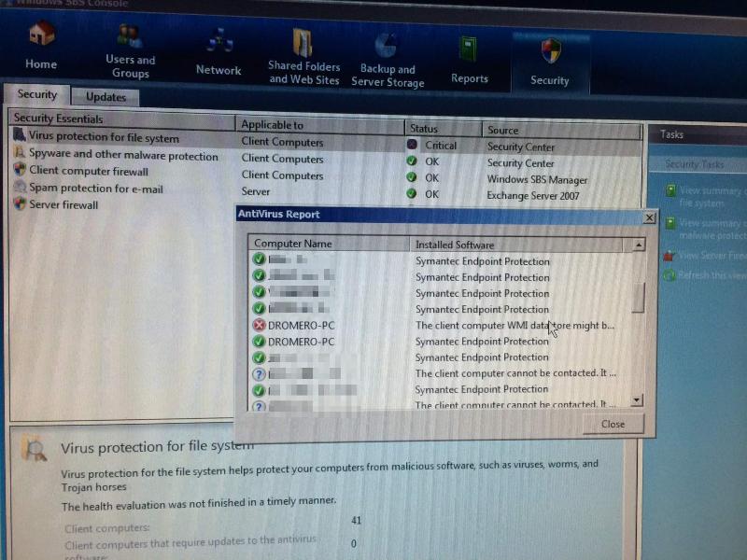Screen dimensions: 747x560
Task: Select Client computer firewall row
Action: click(x=326, y=175)
